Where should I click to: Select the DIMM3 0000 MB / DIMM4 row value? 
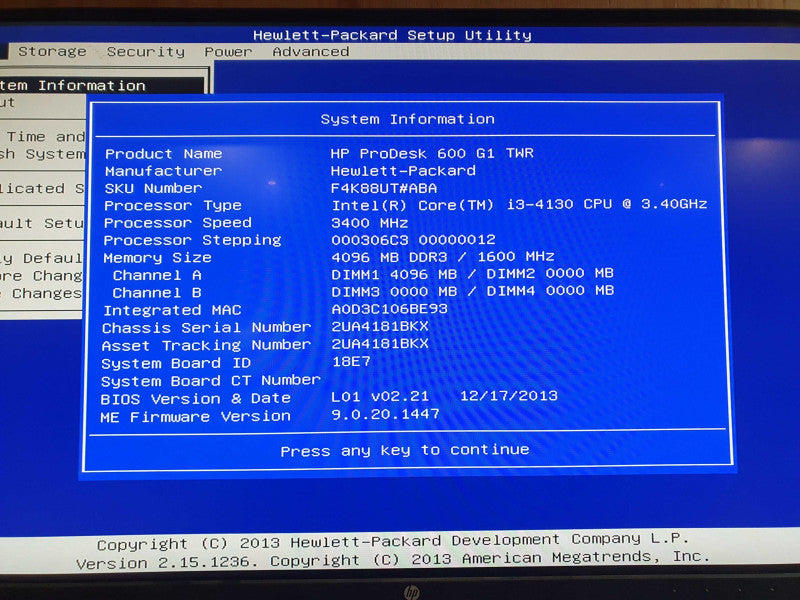tap(472, 291)
